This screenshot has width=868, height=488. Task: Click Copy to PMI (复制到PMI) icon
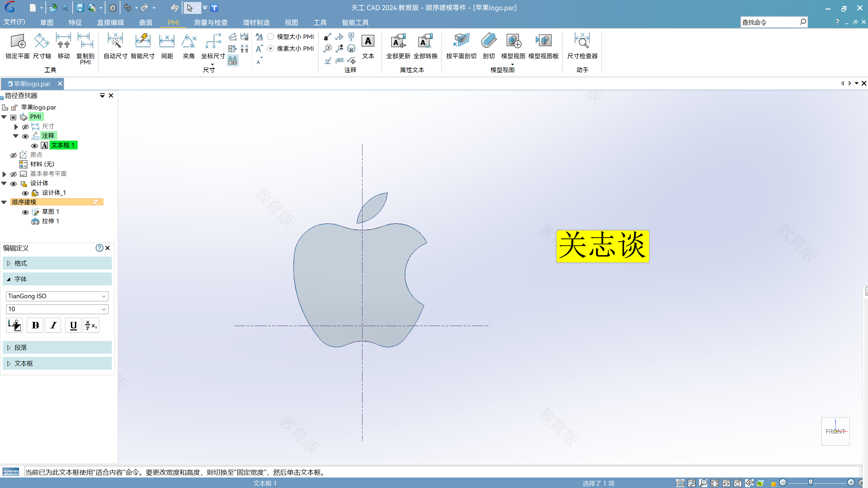[85, 48]
